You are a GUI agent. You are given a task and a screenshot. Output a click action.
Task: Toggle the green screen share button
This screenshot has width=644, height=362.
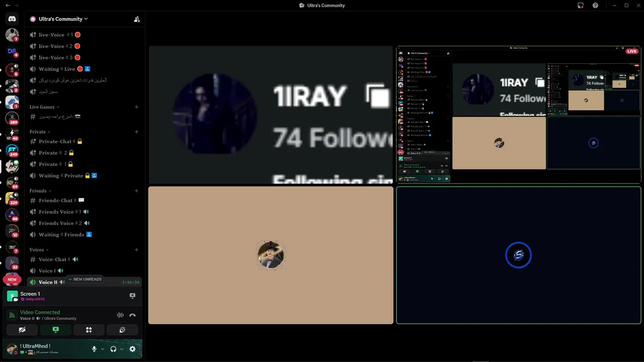(56, 330)
